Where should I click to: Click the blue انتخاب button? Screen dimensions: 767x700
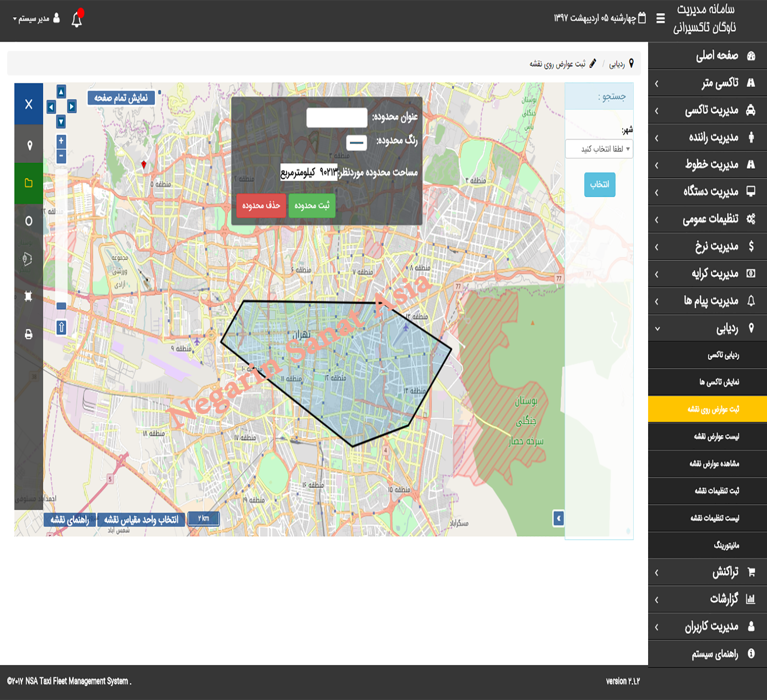(x=600, y=185)
